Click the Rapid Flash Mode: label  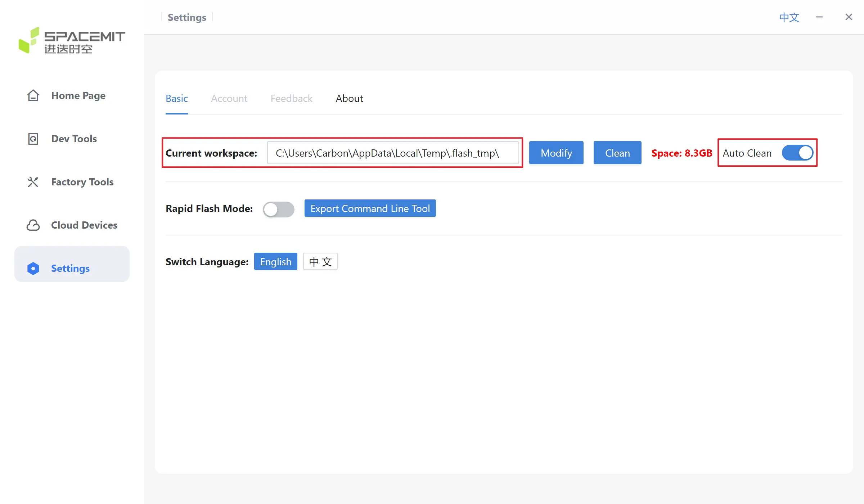tap(209, 208)
